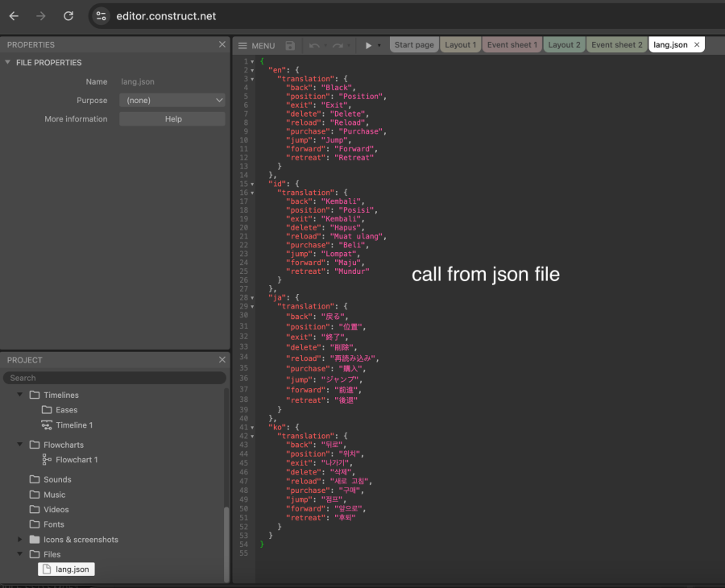Select lang.json in project tree
The height and width of the screenshot is (588, 725).
click(67, 569)
